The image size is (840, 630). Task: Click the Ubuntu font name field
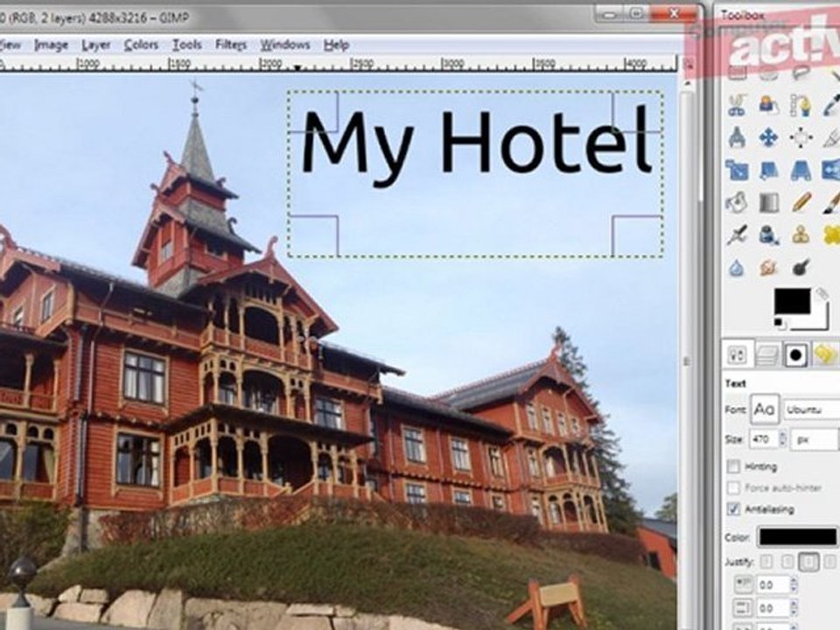pyautogui.click(x=811, y=409)
